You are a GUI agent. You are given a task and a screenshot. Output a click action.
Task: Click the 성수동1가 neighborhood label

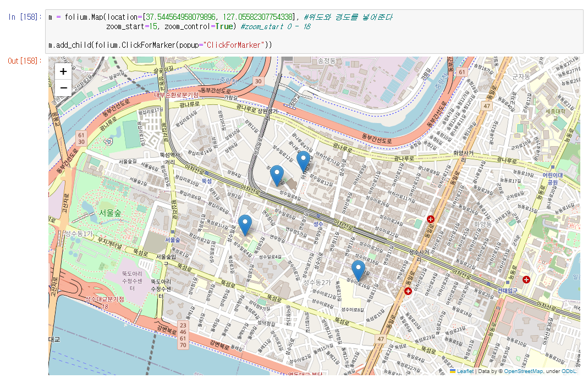point(79,234)
